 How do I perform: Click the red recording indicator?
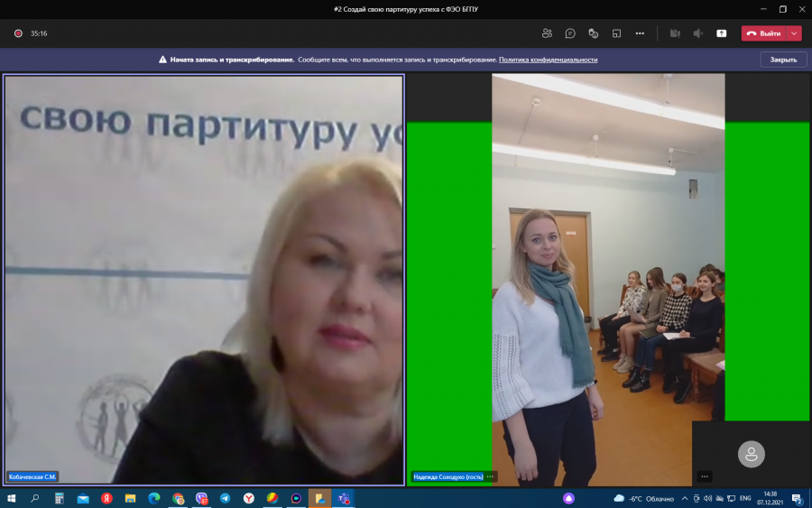[x=18, y=33]
